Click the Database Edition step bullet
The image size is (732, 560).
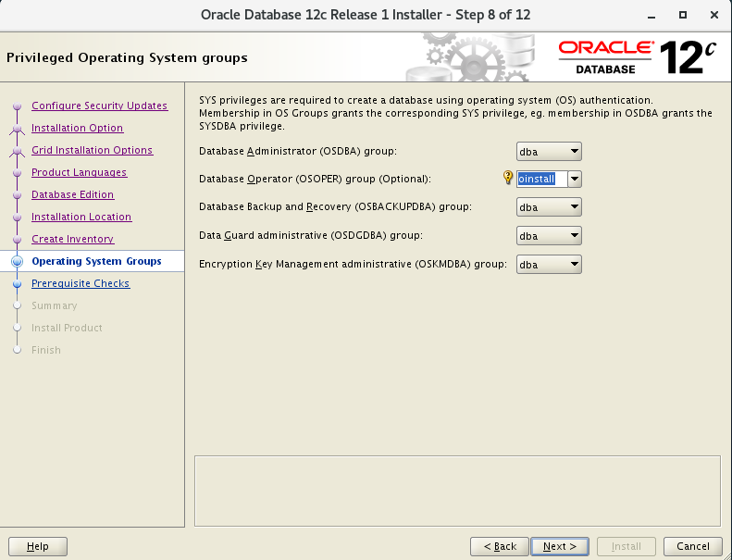point(18,194)
